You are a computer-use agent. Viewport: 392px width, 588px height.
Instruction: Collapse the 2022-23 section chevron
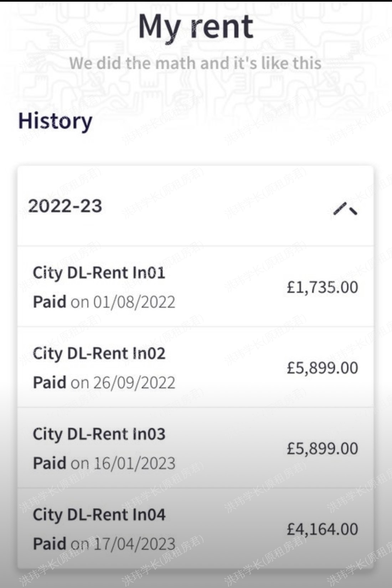(x=345, y=209)
